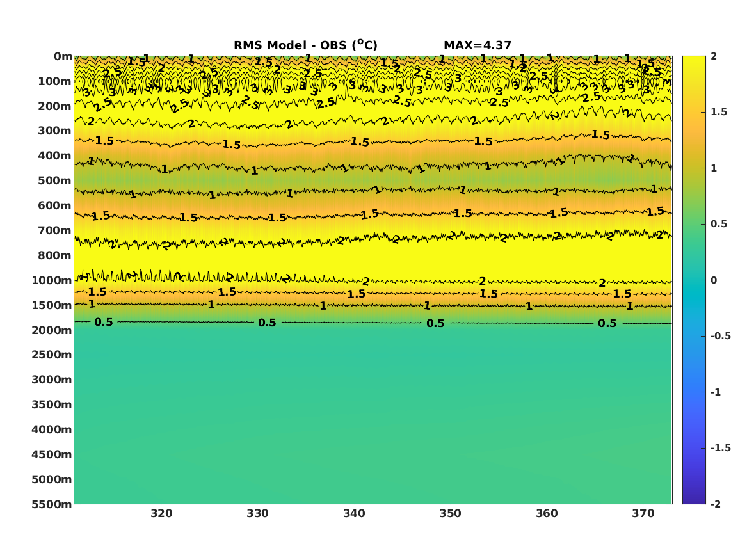Click the colorbar top tick label '2'
The width and height of the screenshot is (747, 560).
tap(714, 56)
